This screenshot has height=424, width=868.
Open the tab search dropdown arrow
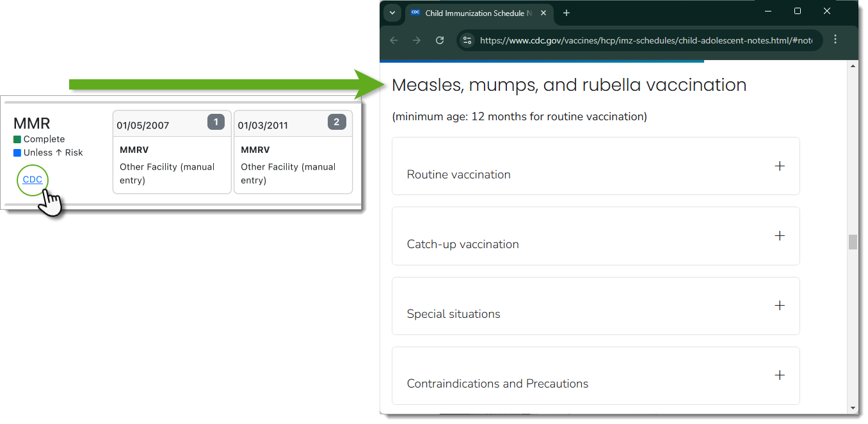click(x=392, y=13)
